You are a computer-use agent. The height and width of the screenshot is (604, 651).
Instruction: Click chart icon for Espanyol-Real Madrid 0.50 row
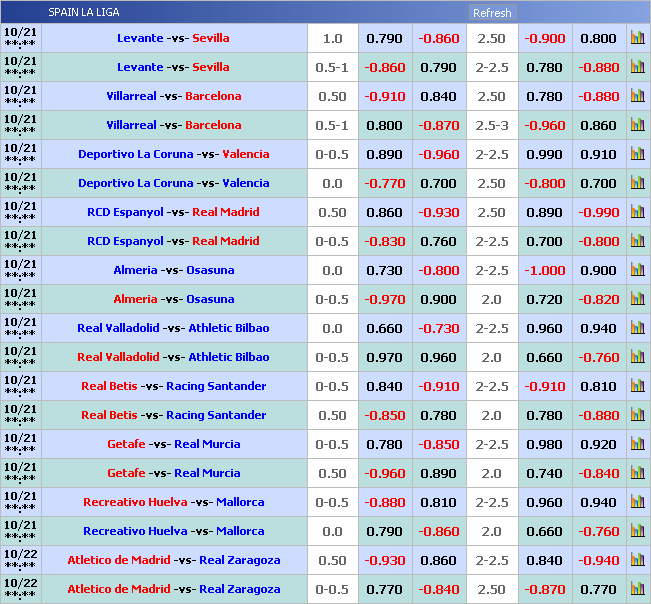(637, 212)
